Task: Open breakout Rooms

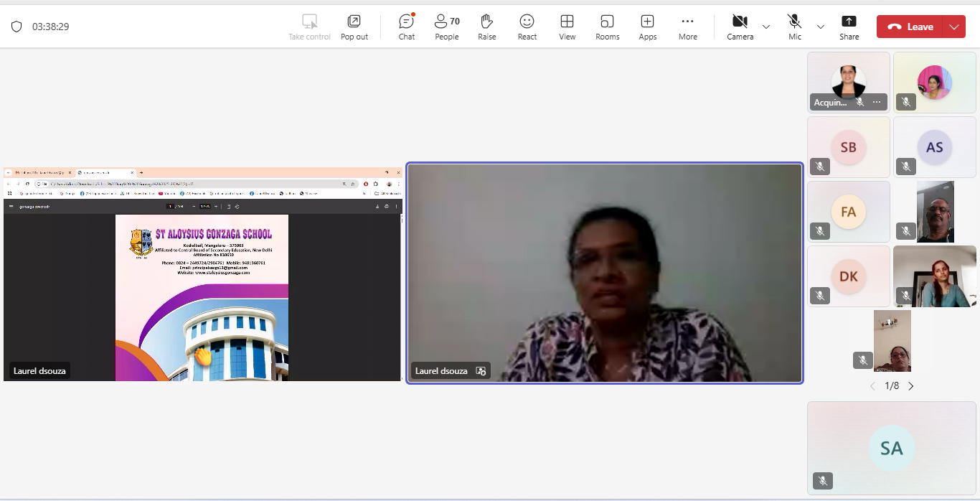Action: [x=608, y=27]
